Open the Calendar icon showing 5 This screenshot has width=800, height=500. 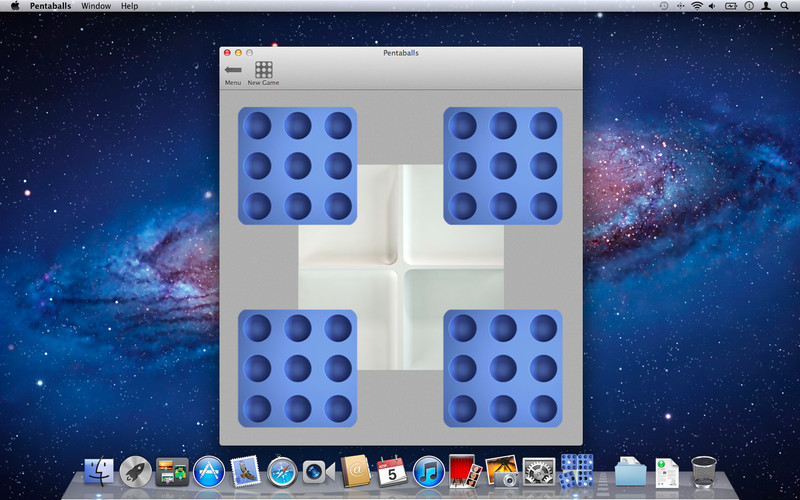(392, 471)
